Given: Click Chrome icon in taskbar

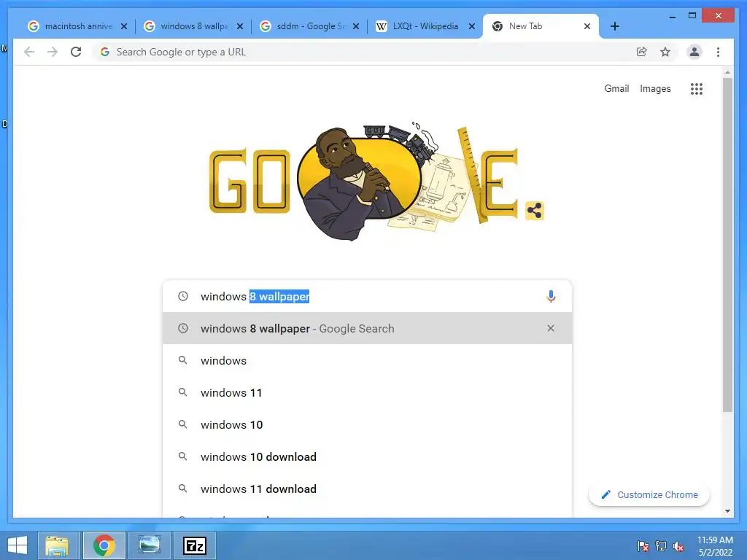Looking at the screenshot, I should [x=104, y=545].
